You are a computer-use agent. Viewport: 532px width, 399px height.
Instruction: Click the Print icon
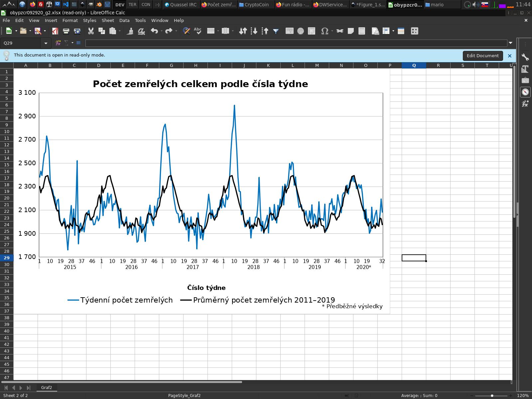pyautogui.click(x=66, y=31)
